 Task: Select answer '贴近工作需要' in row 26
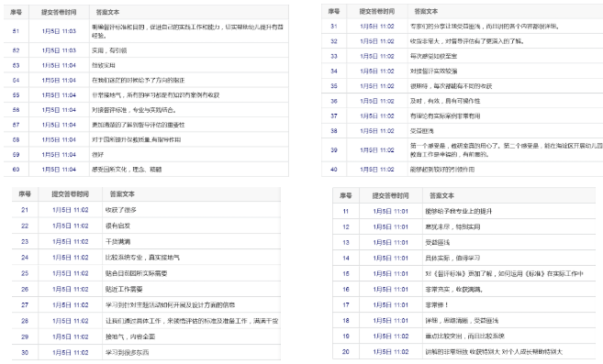point(124,289)
